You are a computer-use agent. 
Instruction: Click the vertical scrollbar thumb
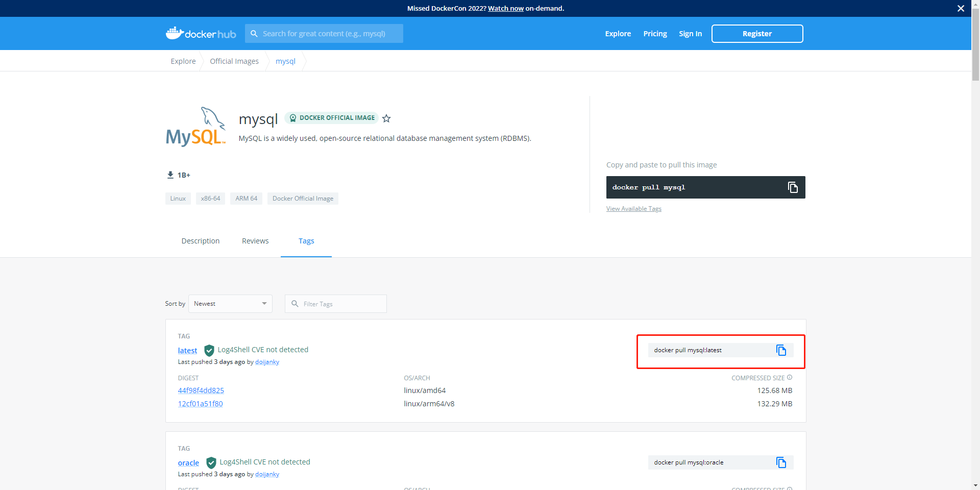[975, 46]
